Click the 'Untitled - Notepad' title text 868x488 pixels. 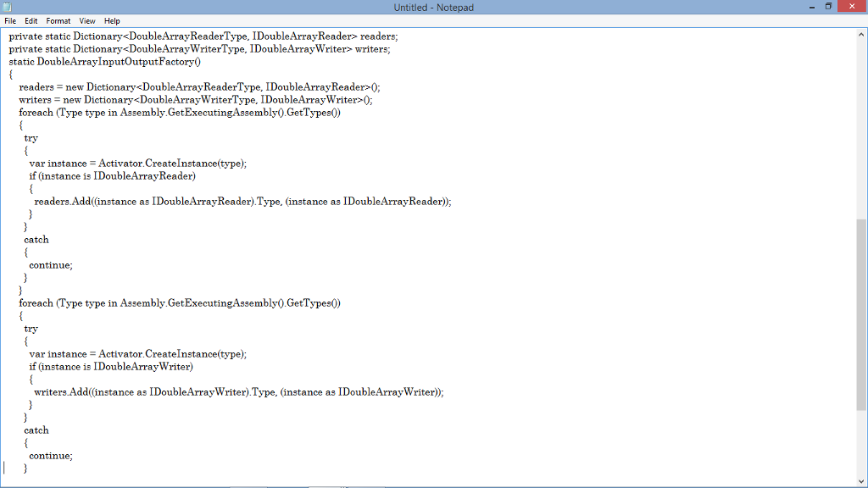tap(433, 7)
